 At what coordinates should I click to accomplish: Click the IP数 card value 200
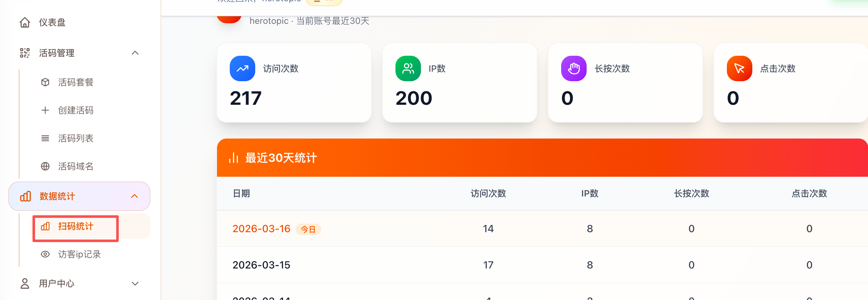click(x=414, y=98)
